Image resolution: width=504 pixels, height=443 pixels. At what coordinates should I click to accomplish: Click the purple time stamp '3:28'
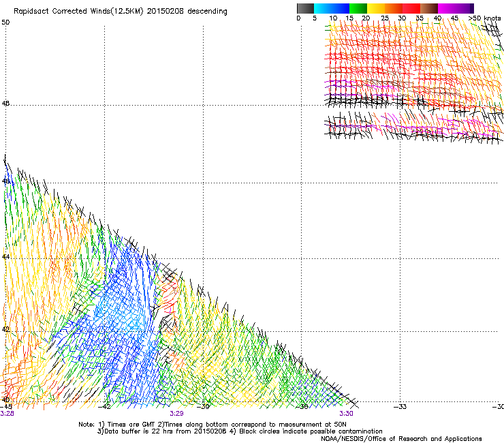click(7, 414)
